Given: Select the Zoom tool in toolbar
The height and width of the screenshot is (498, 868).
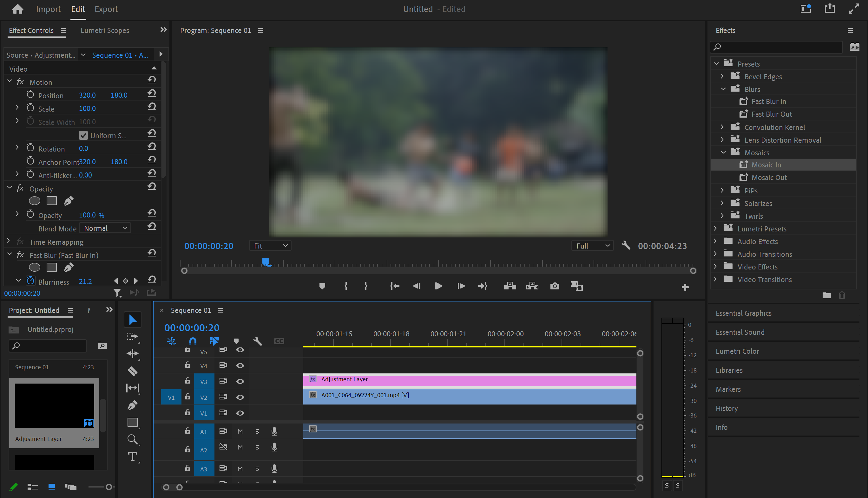Looking at the screenshot, I should tap(133, 439).
